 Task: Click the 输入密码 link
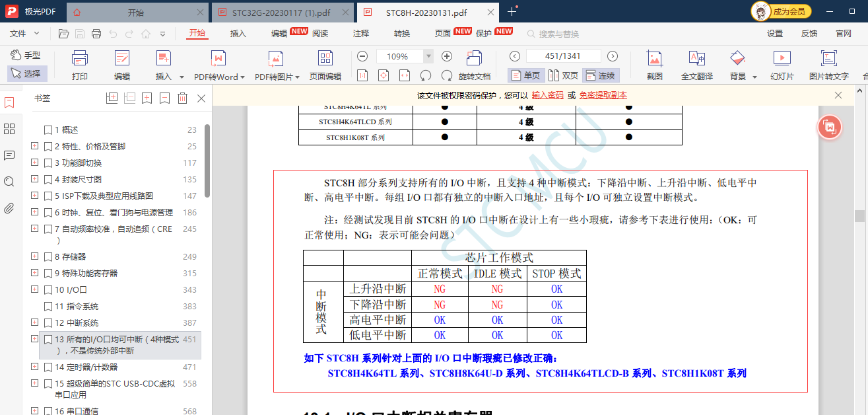(x=548, y=95)
